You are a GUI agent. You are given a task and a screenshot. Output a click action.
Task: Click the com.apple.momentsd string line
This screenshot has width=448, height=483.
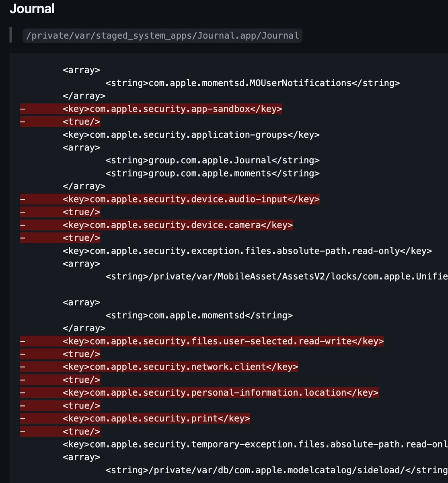point(199,316)
